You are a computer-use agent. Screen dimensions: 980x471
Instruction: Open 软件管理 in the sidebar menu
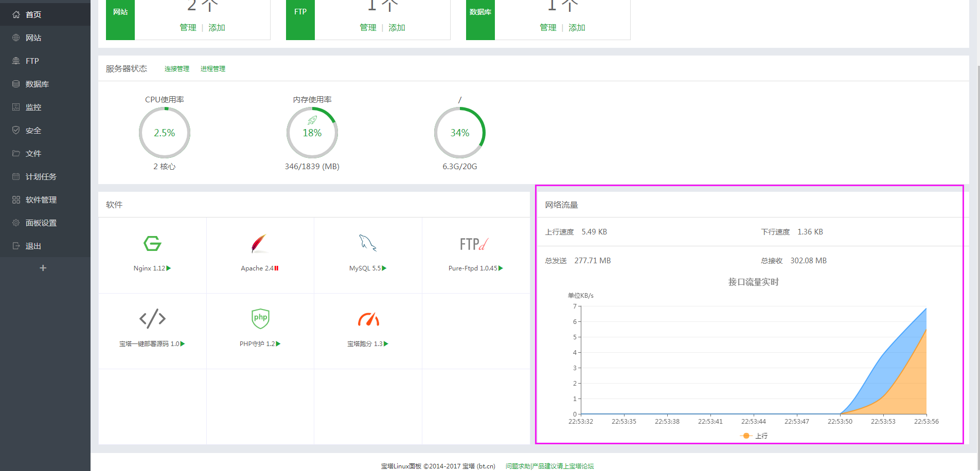coord(45,200)
